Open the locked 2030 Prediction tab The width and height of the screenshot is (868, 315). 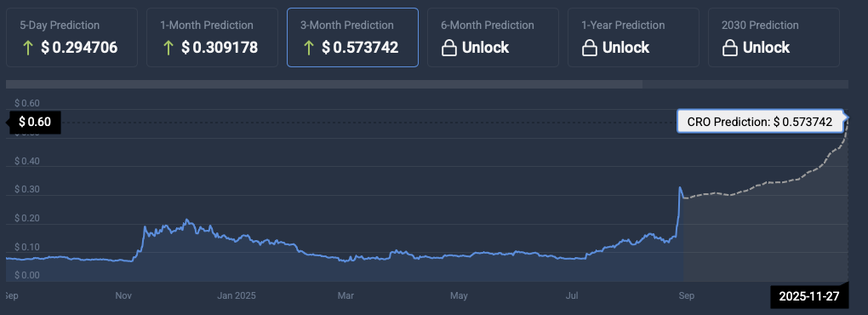774,37
